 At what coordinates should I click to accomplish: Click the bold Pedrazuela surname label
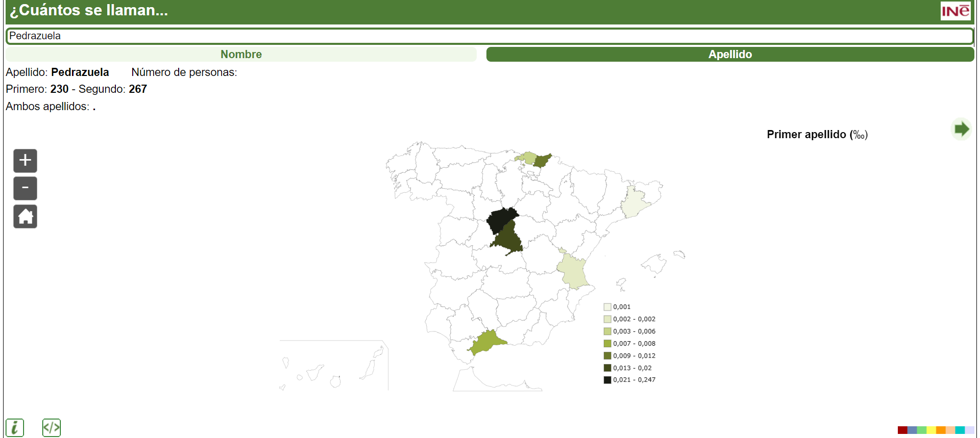tap(80, 72)
